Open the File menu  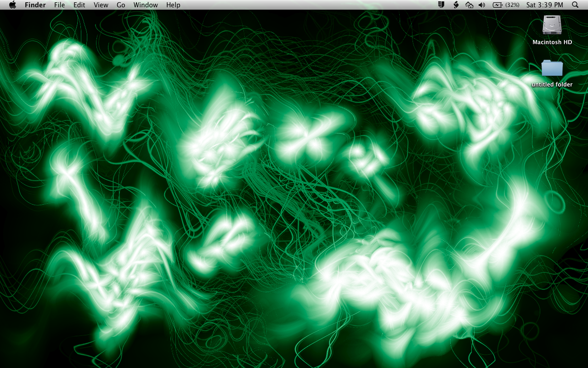(x=59, y=5)
